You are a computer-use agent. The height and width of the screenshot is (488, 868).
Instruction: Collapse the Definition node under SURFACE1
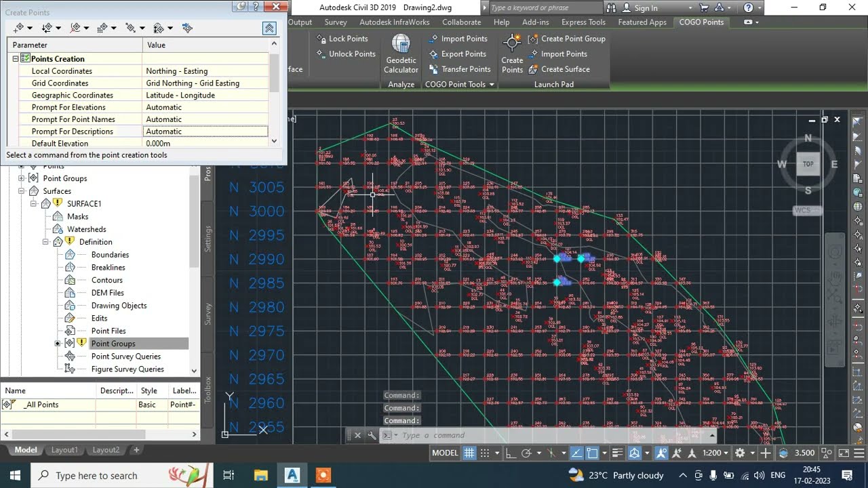(x=45, y=242)
